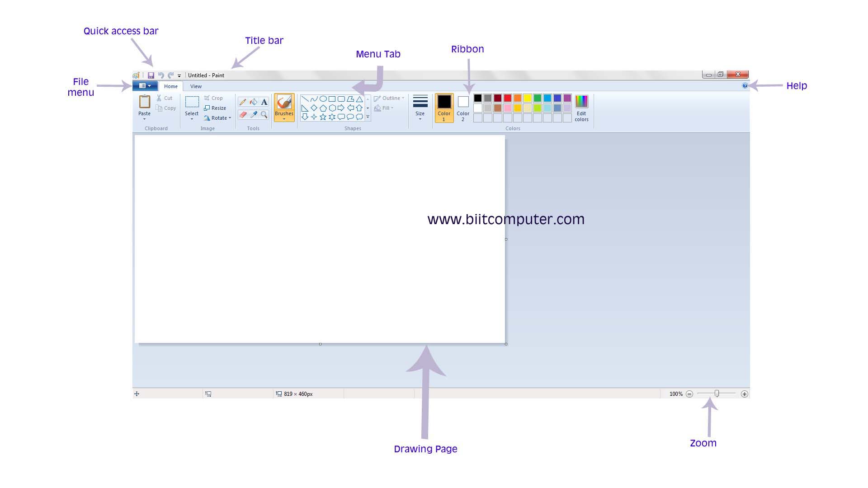Select the Magnifier tool

click(x=264, y=114)
